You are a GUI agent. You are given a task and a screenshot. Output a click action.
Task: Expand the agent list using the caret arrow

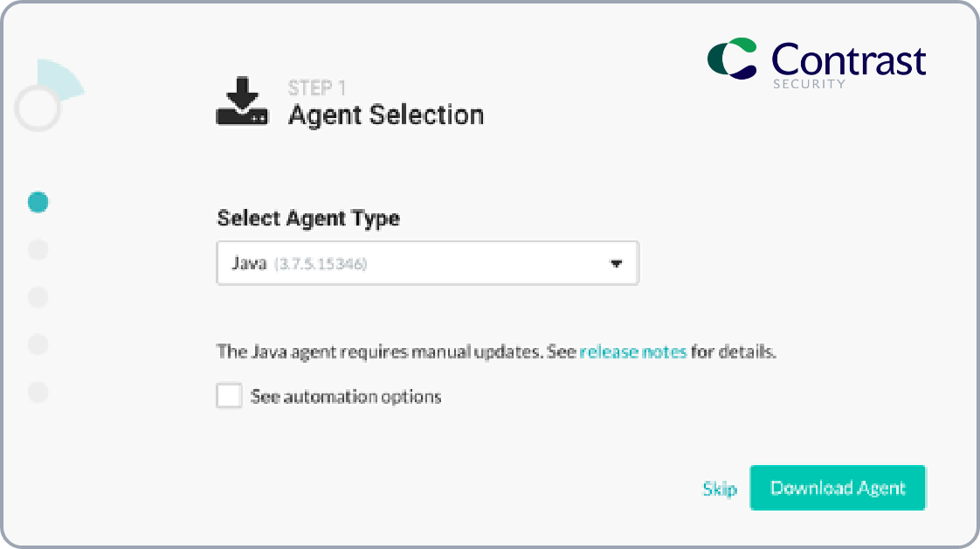click(616, 263)
